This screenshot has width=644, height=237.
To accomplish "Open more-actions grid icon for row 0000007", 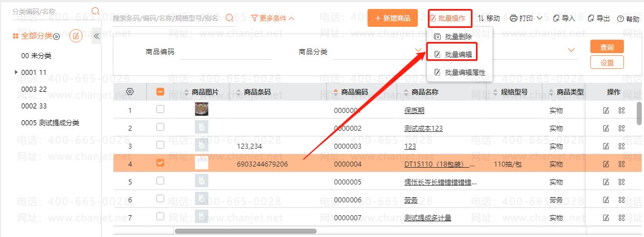I will [x=622, y=217].
